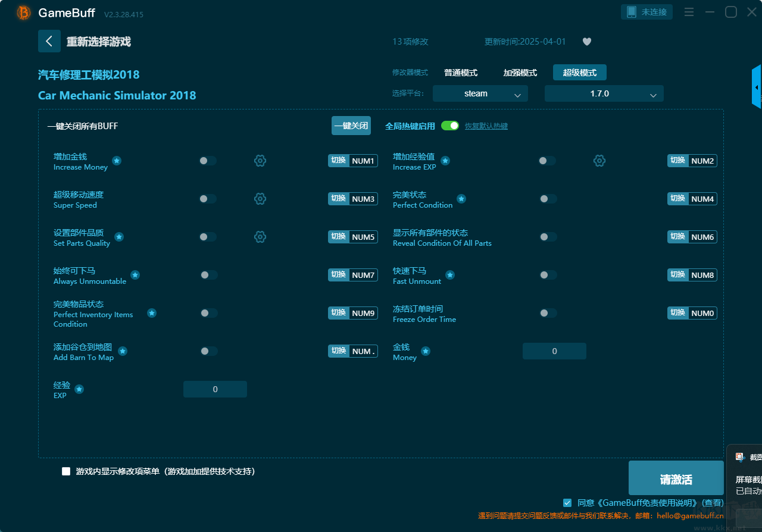
Task: Click the Money value input field
Action: [554, 351]
